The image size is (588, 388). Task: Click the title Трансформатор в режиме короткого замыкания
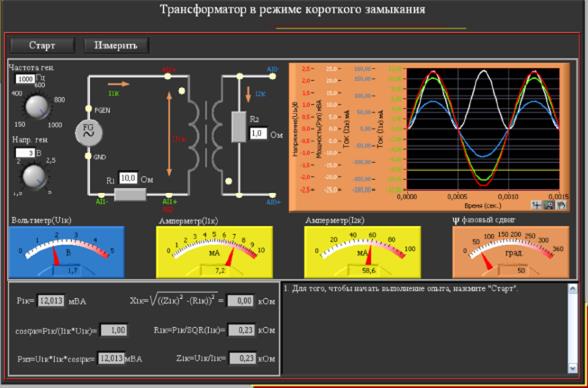pos(292,9)
